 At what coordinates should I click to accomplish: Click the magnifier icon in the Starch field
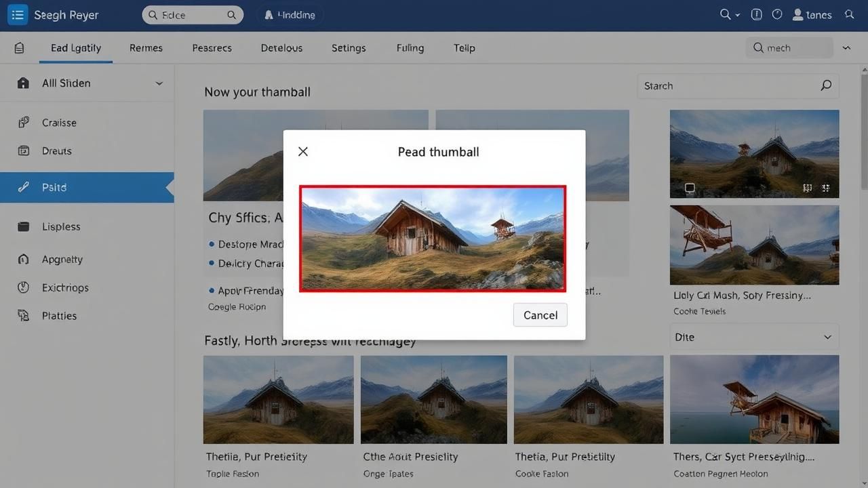pyautogui.click(x=826, y=85)
